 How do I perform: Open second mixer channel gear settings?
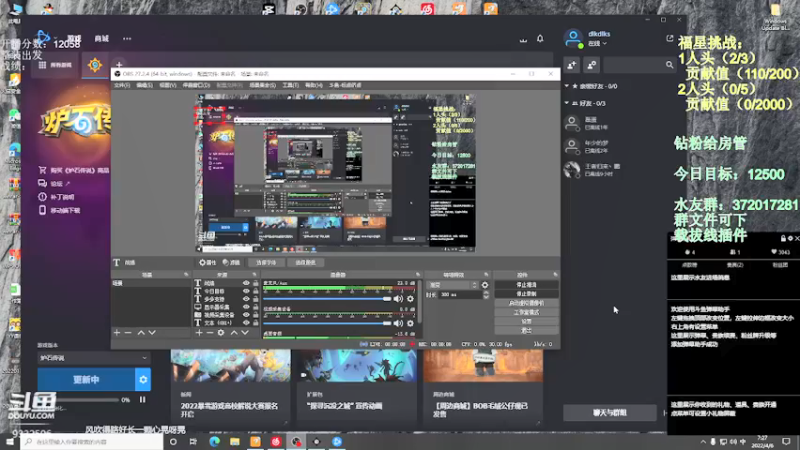pos(410,323)
